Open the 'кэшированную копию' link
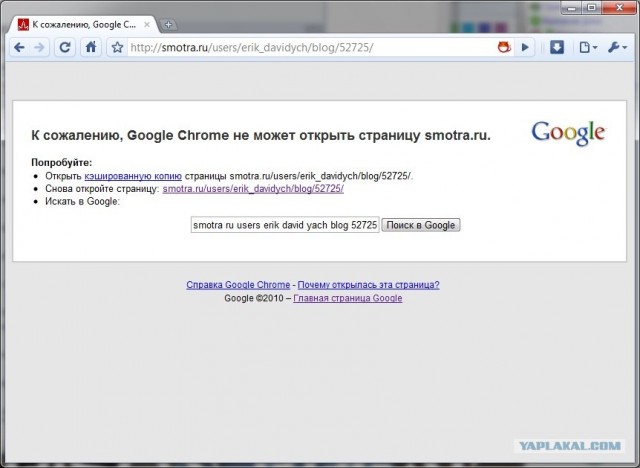Image resolution: width=640 pixels, height=468 pixels. pyautogui.click(x=133, y=176)
